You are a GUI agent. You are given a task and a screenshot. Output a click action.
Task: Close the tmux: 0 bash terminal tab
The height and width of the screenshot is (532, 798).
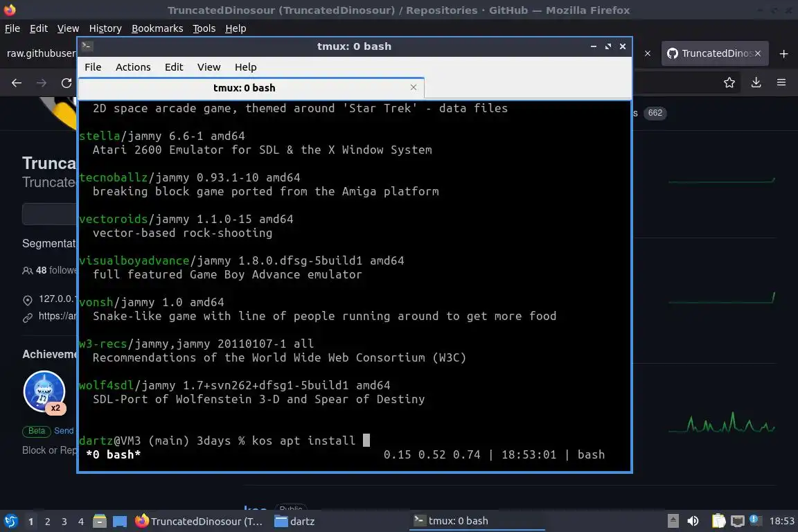pos(414,87)
